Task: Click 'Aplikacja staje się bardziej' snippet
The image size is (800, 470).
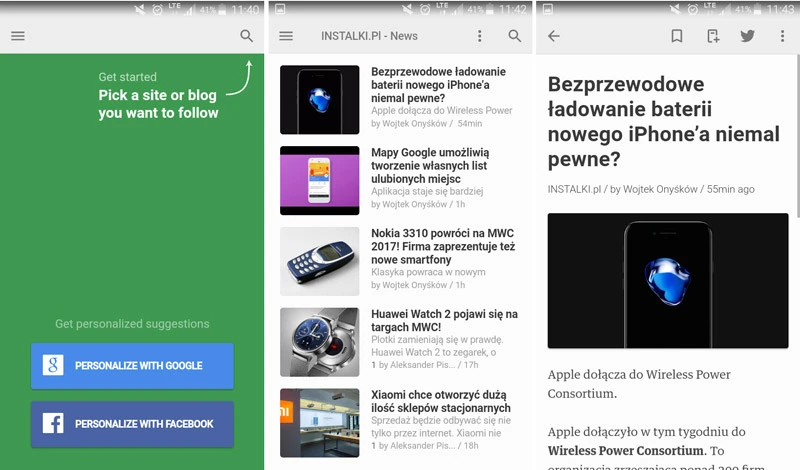Action: [427, 191]
